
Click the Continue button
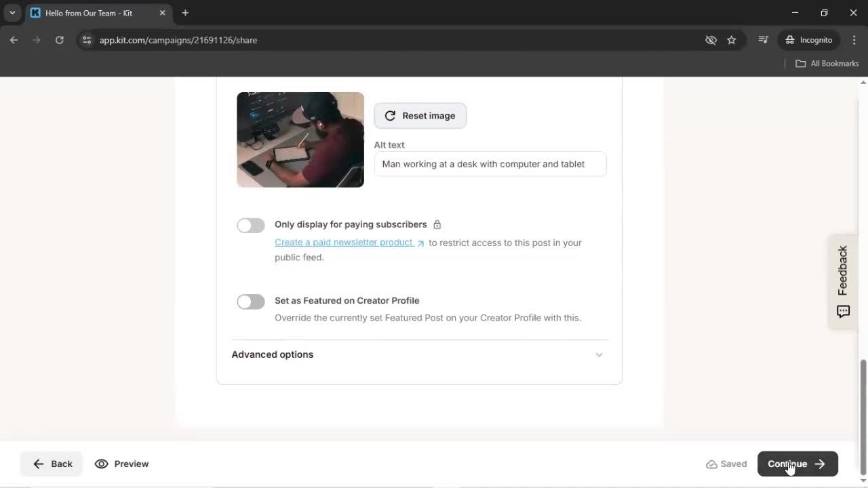click(797, 464)
